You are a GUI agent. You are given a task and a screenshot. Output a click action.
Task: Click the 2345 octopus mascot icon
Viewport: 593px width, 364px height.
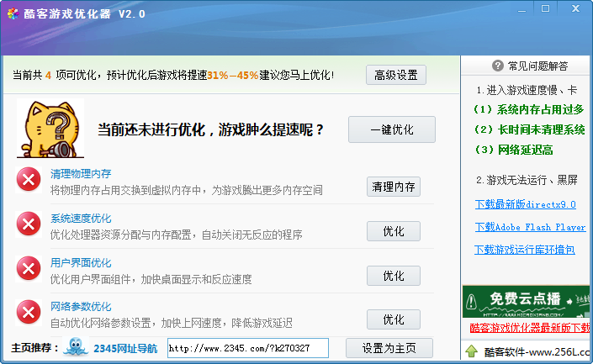(76, 347)
